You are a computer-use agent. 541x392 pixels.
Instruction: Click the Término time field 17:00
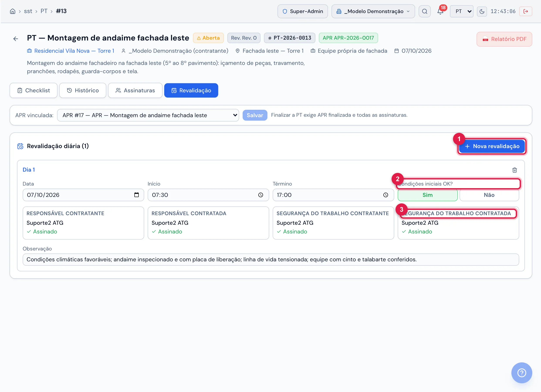coord(333,195)
